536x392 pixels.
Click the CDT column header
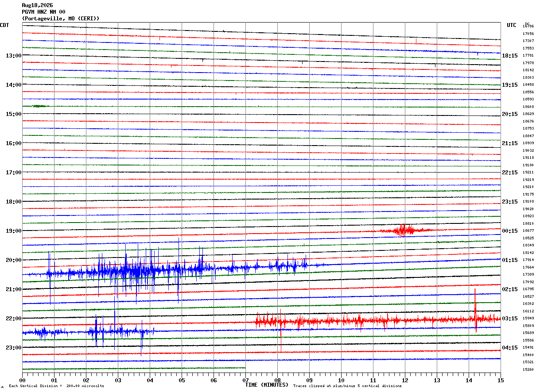point(4,25)
